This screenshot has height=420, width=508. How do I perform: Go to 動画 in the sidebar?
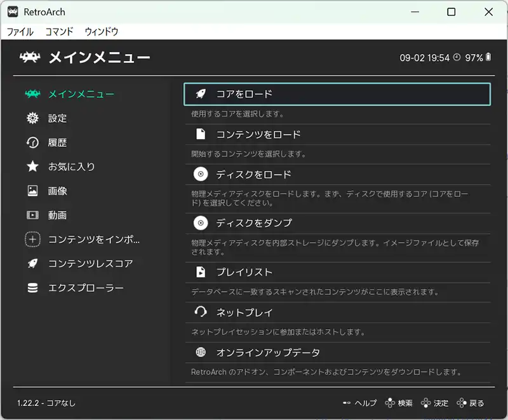57,215
